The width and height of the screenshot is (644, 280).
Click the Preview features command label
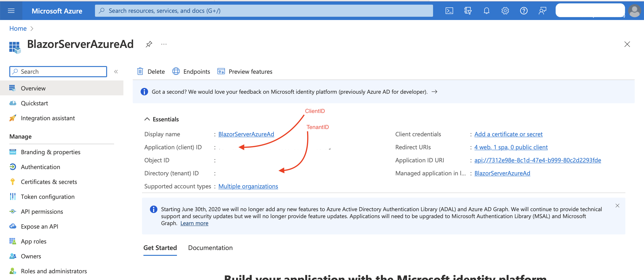250,72
